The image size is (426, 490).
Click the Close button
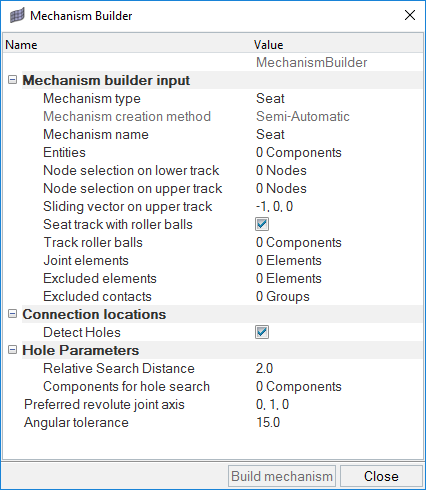tap(381, 476)
